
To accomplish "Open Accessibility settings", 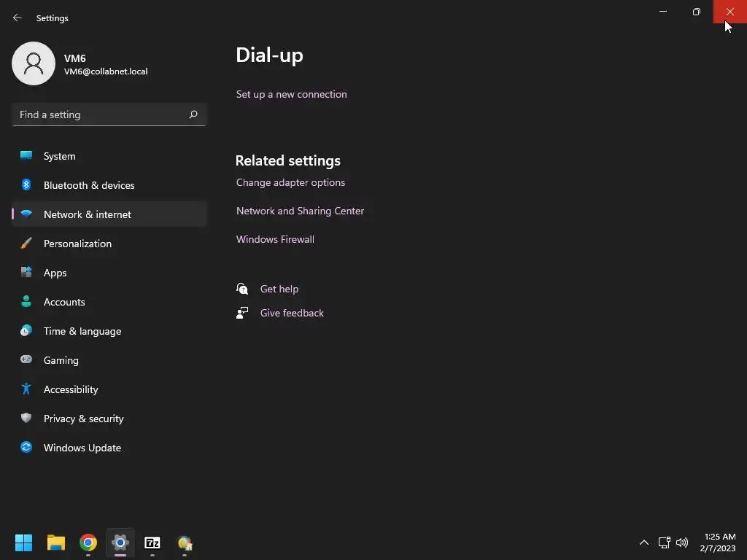I will tap(109, 389).
